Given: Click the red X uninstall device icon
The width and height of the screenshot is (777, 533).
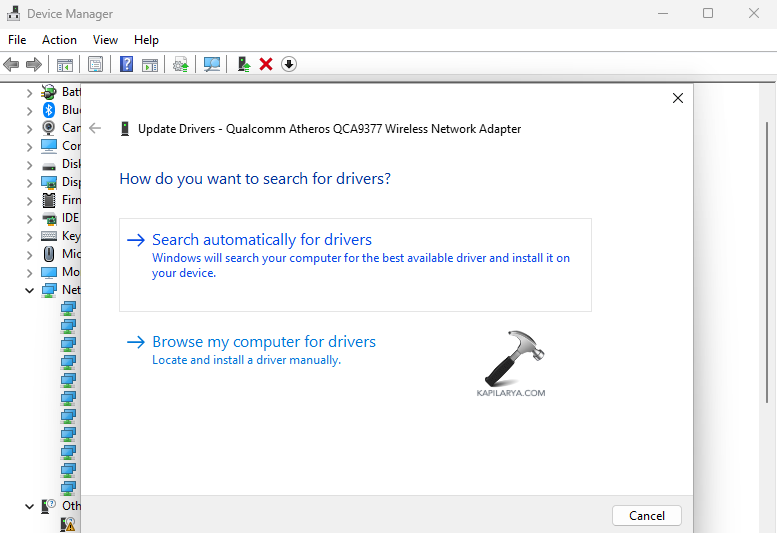Looking at the screenshot, I should (266, 64).
